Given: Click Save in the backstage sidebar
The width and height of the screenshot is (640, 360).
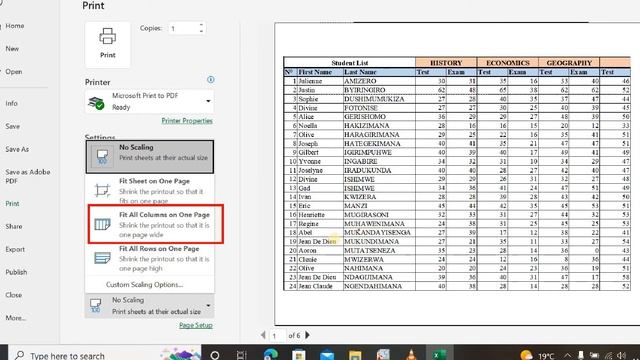Looking at the screenshot, I should coord(13,126).
